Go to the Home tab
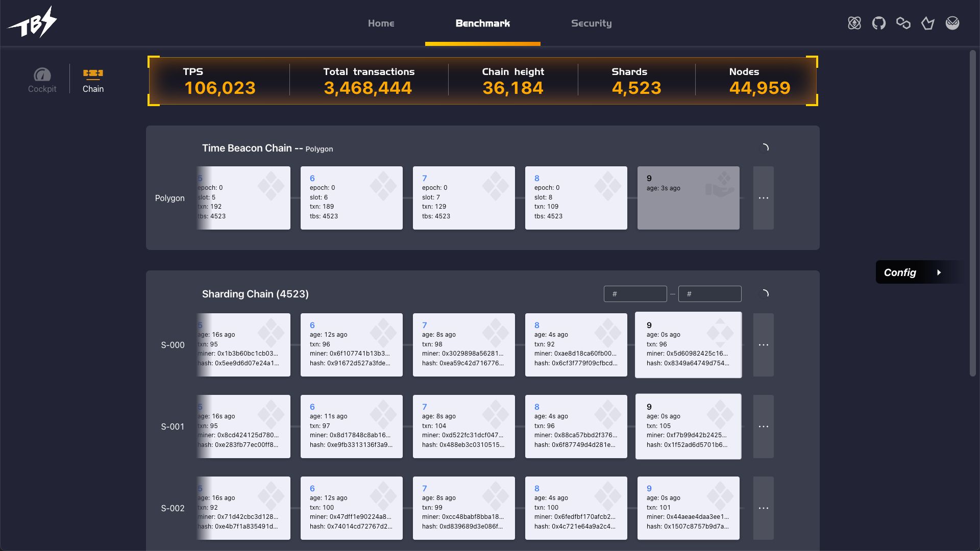 pyautogui.click(x=381, y=23)
